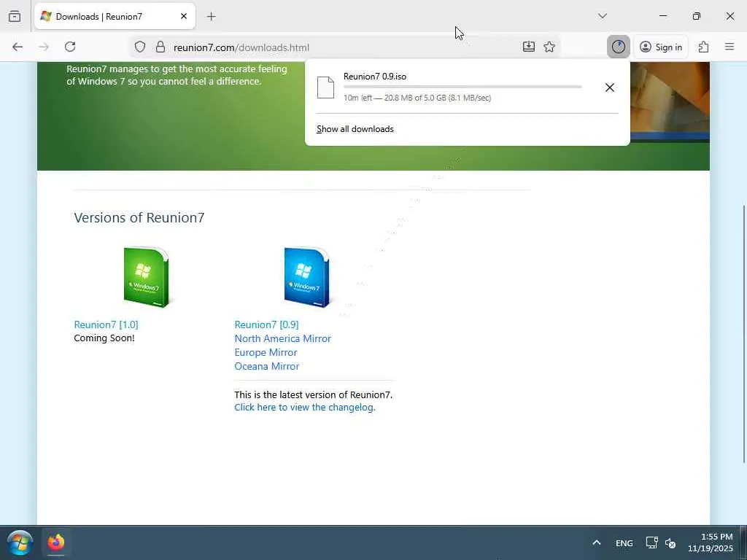Click the blue Windows 7 box image
747x560 pixels.
307,277
